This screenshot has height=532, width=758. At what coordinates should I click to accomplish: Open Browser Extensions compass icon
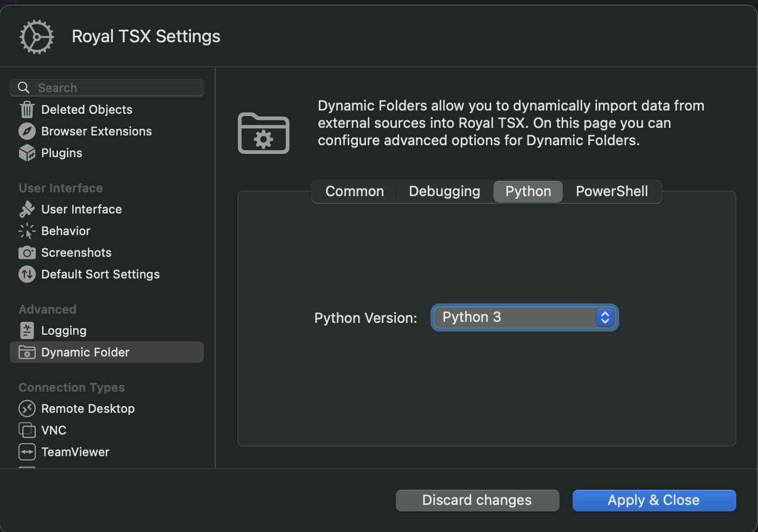pyautogui.click(x=27, y=131)
